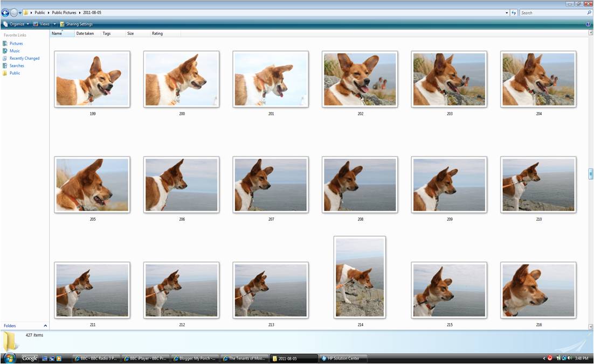Click the search magnifying glass icon
594x364 pixels.
[x=589, y=13]
